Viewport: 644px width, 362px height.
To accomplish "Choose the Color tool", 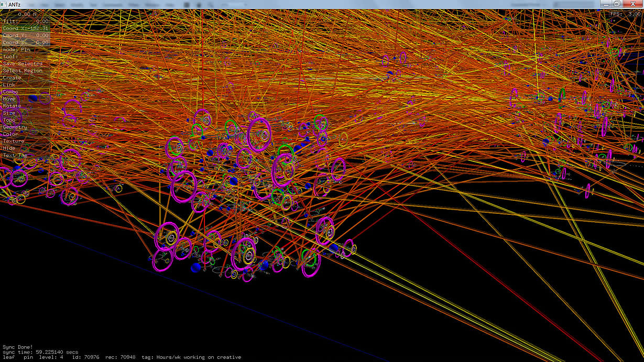I will coord(11,134).
